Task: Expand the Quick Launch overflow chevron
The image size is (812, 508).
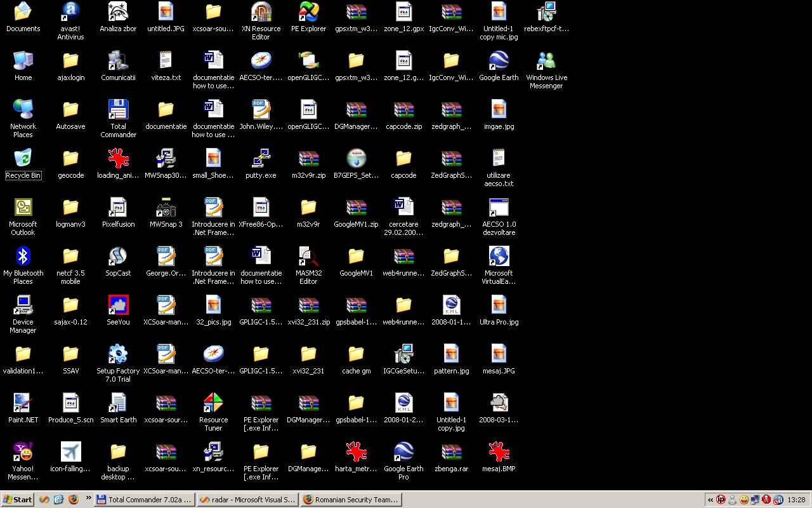Action: 88,498
